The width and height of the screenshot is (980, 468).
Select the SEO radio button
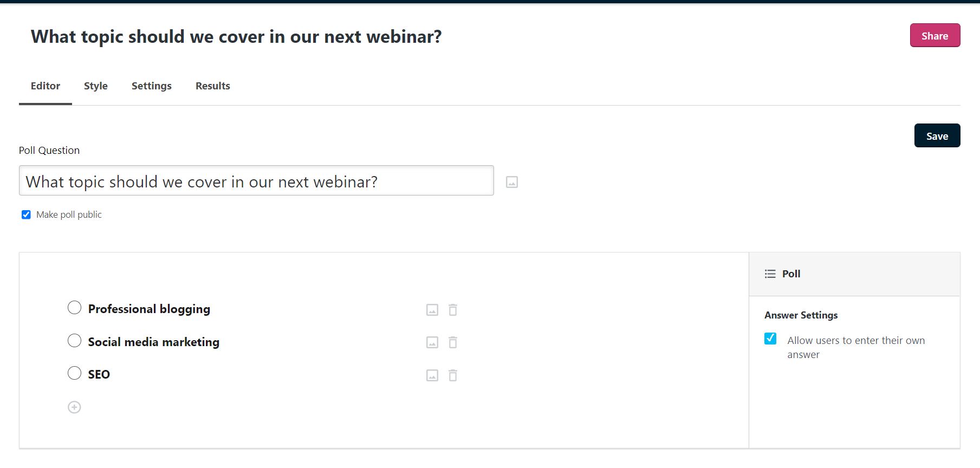[75, 373]
